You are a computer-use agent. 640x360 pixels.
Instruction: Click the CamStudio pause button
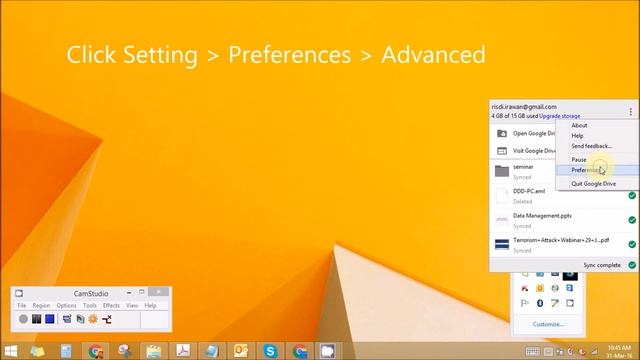36,319
